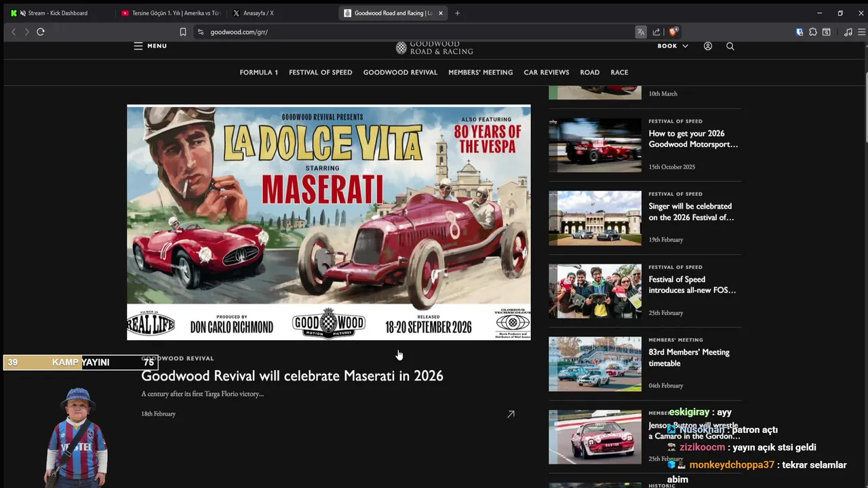The image size is (868, 488).
Task: Open the browser main menu icon
Action: [x=862, y=32]
